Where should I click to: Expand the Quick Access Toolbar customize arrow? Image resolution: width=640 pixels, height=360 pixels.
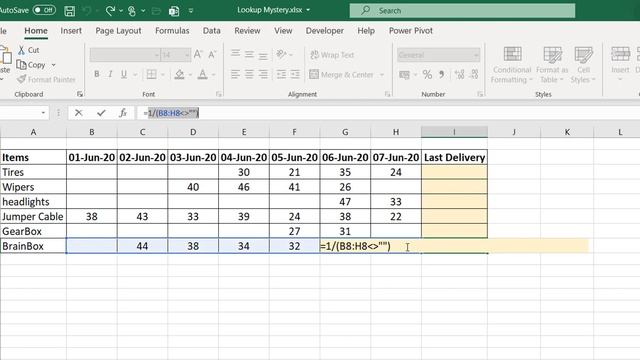click(x=191, y=11)
